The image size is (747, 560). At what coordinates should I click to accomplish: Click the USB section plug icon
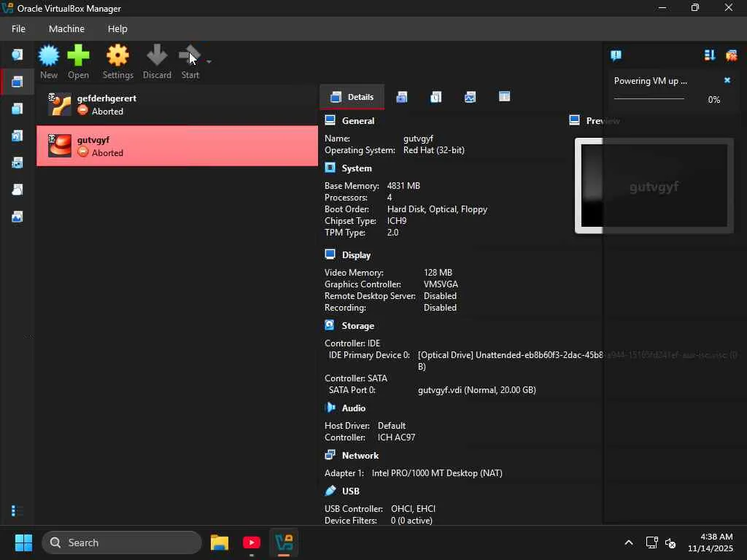tap(330, 491)
